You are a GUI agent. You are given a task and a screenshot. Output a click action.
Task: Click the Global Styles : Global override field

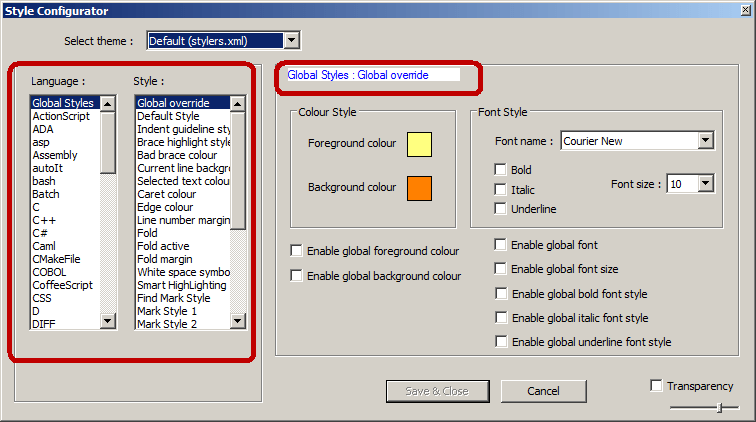tap(373, 75)
